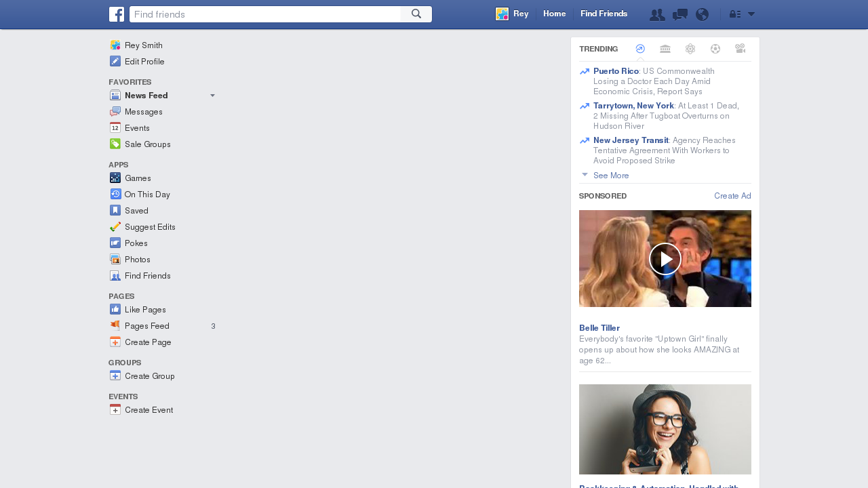Viewport: 868px width, 488px height.
Task: Select the Science trending tab icon
Action: point(690,49)
